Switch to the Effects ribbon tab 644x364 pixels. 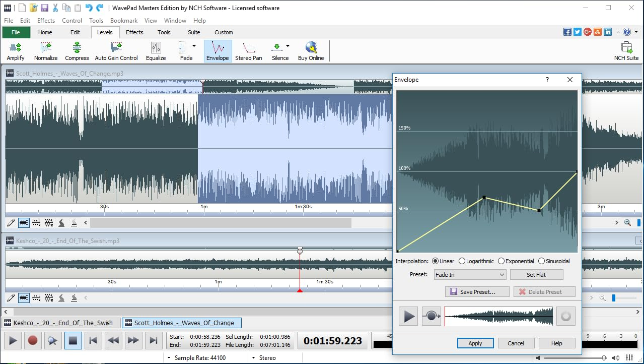coord(134,32)
